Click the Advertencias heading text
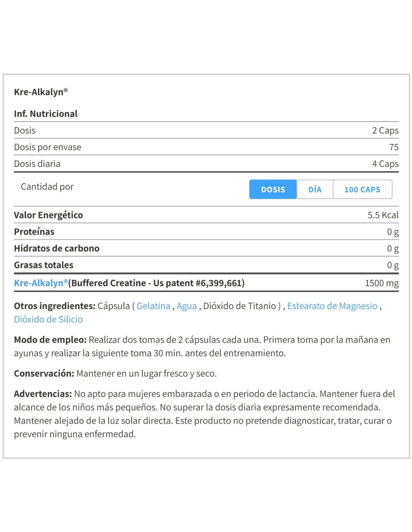The width and height of the screenshot is (412, 532). pyautogui.click(x=43, y=394)
